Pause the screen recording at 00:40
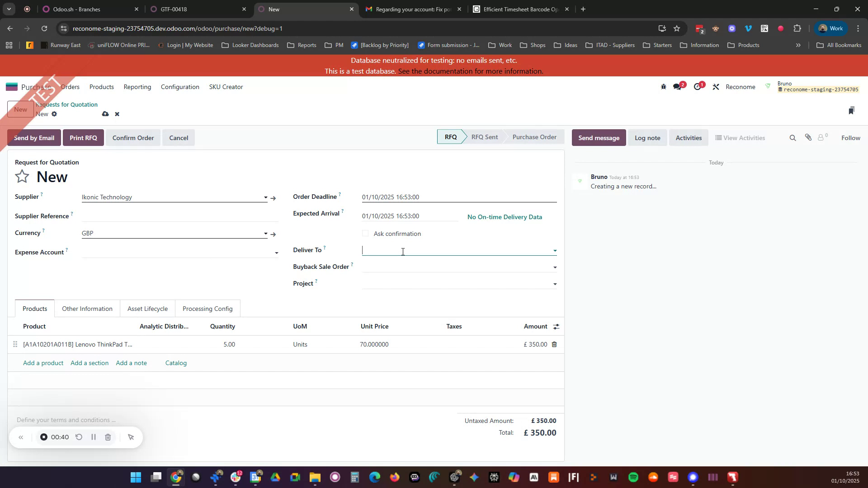The width and height of the screenshot is (868, 488). (x=94, y=437)
